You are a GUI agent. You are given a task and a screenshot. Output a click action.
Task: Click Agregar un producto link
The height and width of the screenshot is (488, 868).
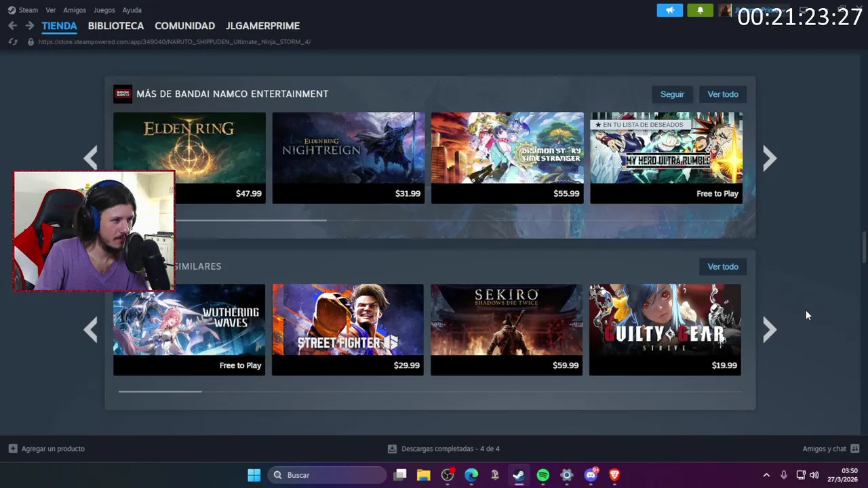point(53,449)
